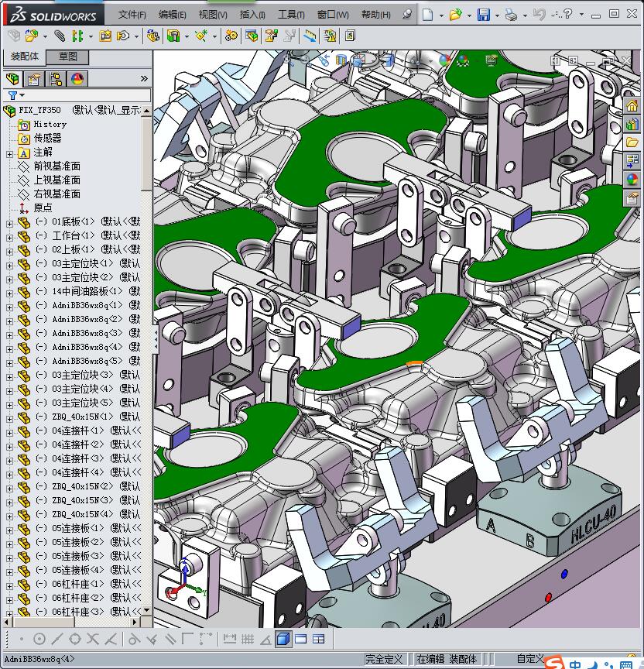Screen dimensions: 644x669
Task: Open the 插入(I) menu
Action: tap(252, 15)
